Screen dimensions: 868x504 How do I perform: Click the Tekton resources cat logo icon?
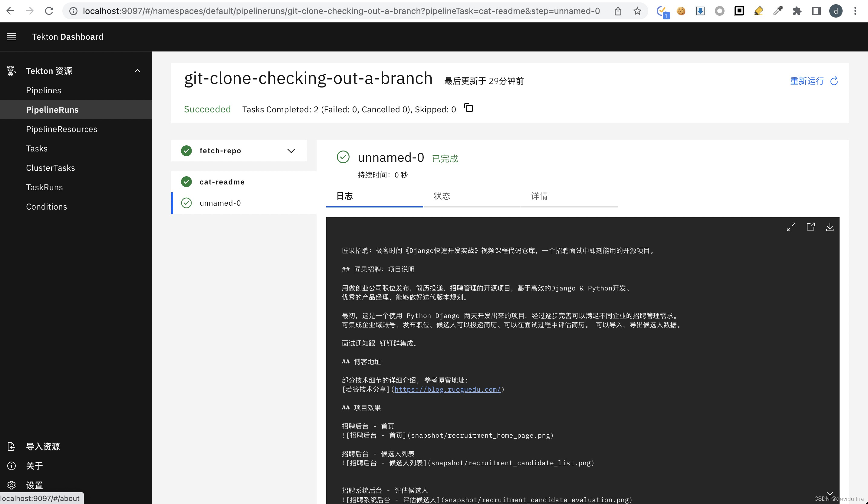pos(11,71)
